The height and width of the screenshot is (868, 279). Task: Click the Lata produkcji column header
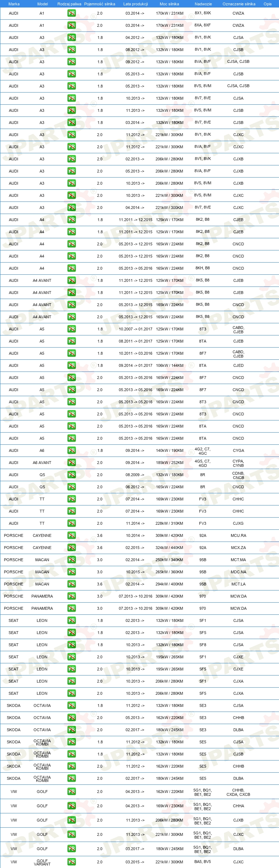coord(136,4)
